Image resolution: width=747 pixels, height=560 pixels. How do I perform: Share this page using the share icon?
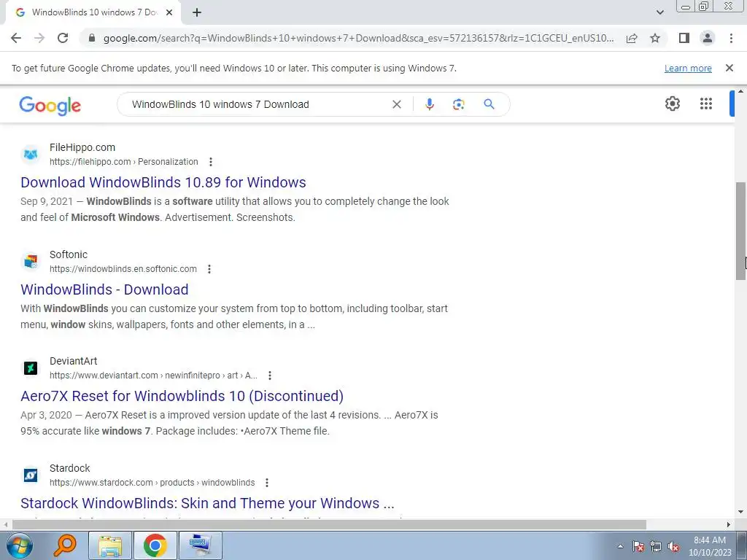tap(632, 38)
